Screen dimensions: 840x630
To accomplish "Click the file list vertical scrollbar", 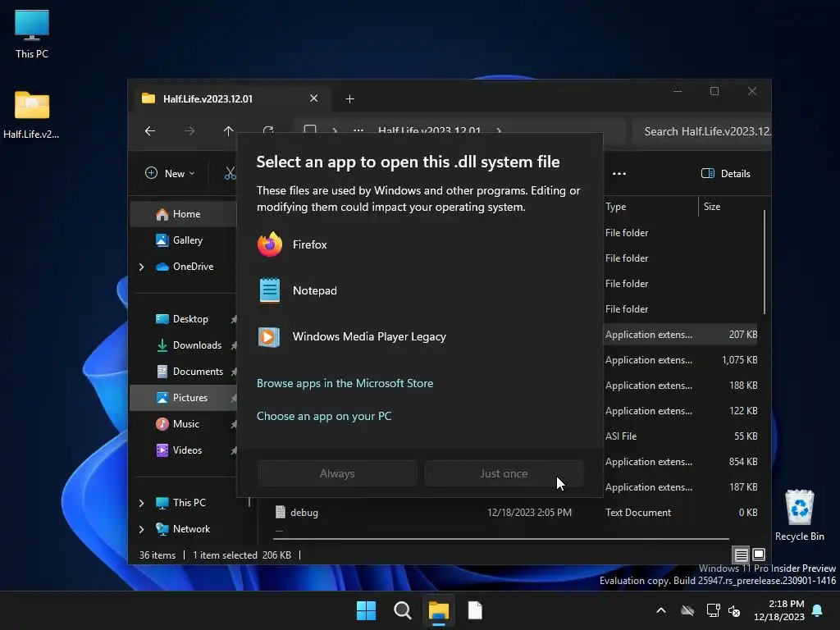I will pyautogui.click(x=765, y=262).
